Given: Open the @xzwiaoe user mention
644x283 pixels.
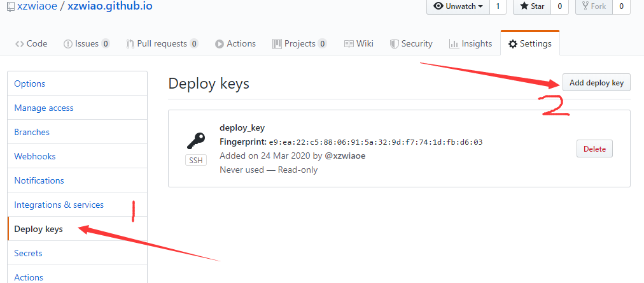Looking at the screenshot, I should (345, 156).
